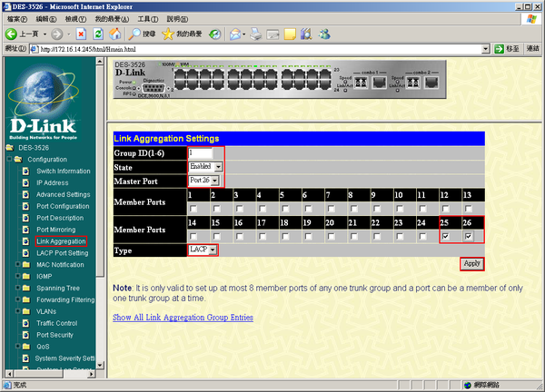Open the File (檔案) menu
Image resolution: width=545 pixels, height=392 pixels.
(x=17, y=19)
